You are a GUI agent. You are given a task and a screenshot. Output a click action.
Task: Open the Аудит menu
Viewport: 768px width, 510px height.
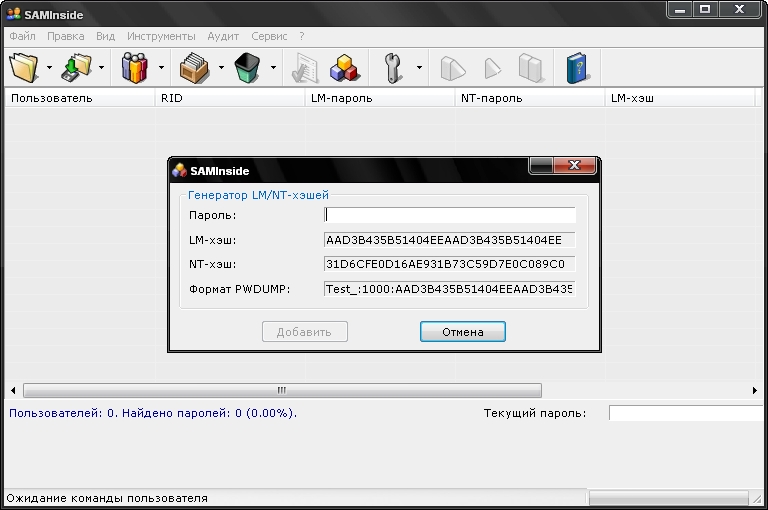click(223, 36)
